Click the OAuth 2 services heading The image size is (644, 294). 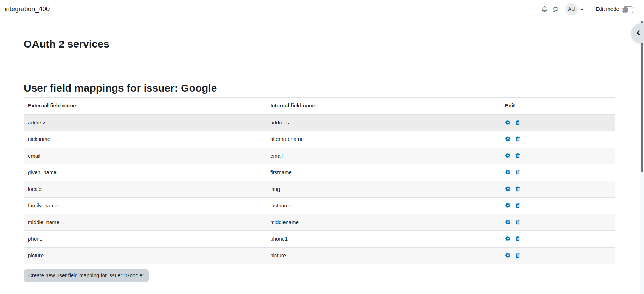click(x=66, y=44)
